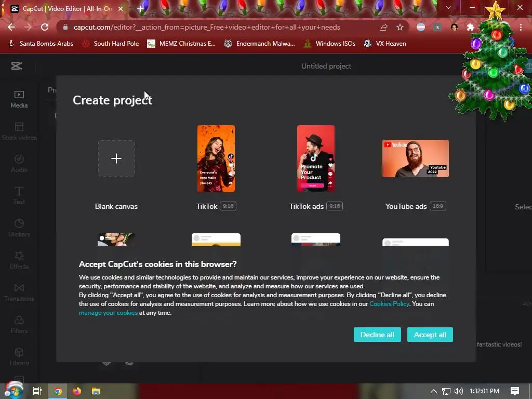Open File Explorer from the taskbar
This screenshot has width=532, height=399.
tap(96, 391)
